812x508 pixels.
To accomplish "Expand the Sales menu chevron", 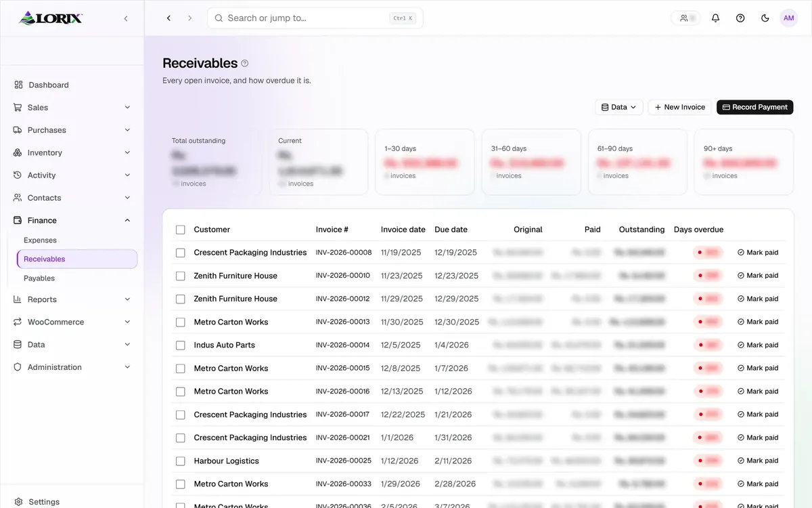I will [x=127, y=107].
